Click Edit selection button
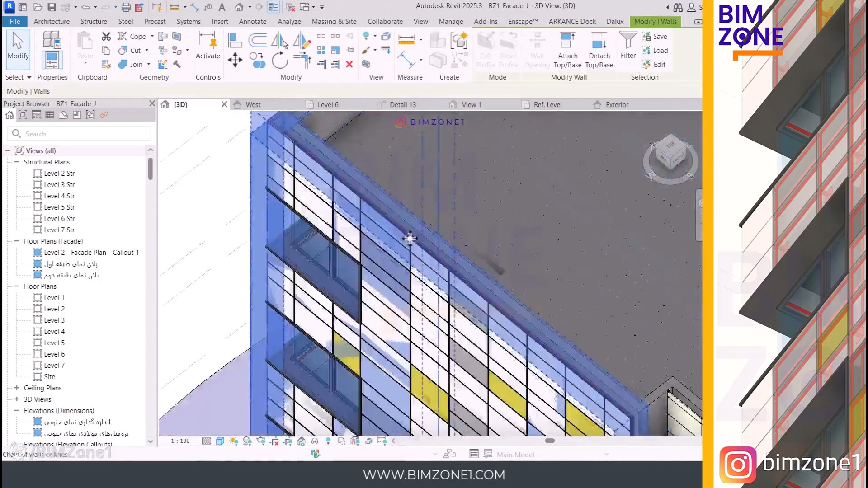This screenshot has width=868, height=488. (x=654, y=64)
